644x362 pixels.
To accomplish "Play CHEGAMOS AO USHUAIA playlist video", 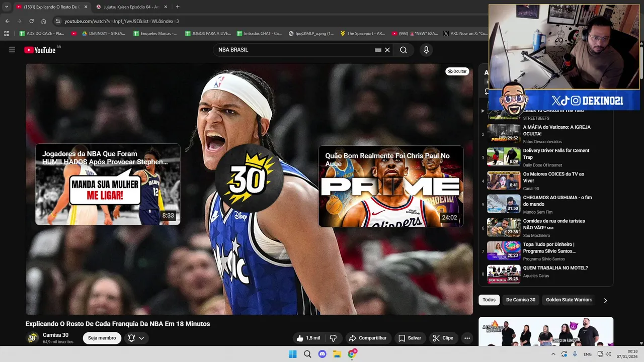I will pos(546,204).
